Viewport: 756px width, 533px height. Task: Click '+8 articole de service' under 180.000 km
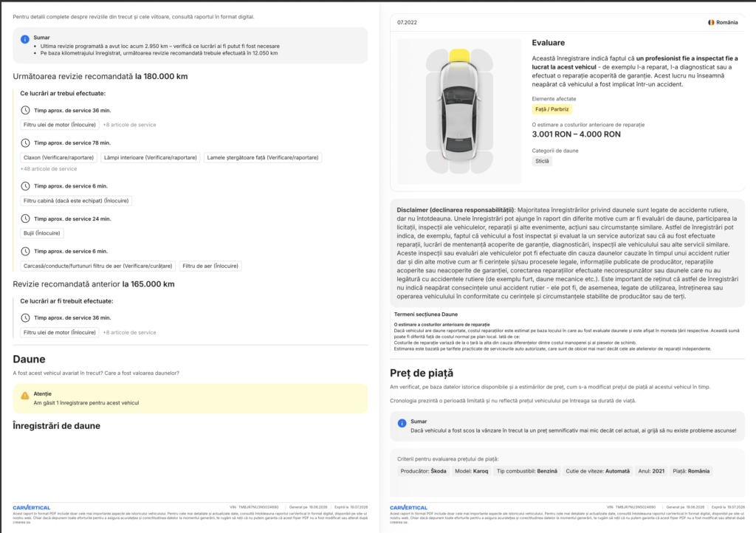129,125
